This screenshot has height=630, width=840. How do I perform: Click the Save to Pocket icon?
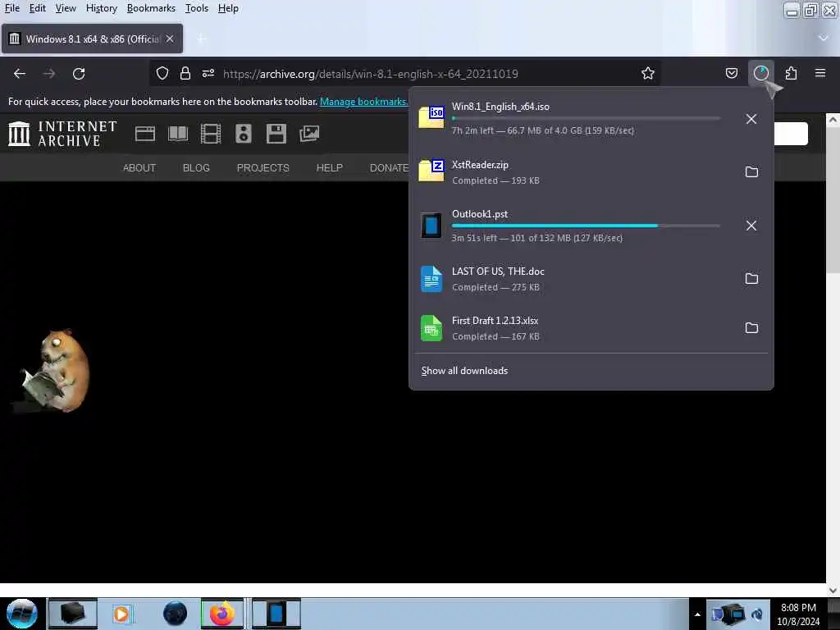click(731, 73)
